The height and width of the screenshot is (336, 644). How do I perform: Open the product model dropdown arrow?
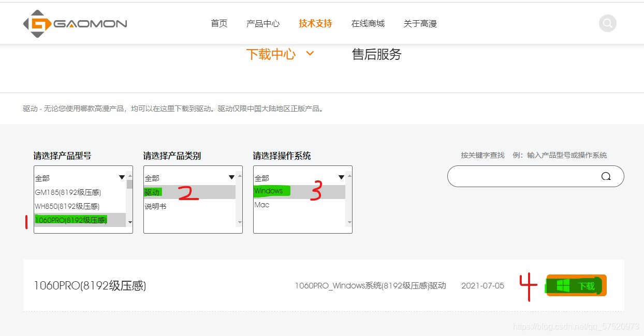click(x=122, y=177)
